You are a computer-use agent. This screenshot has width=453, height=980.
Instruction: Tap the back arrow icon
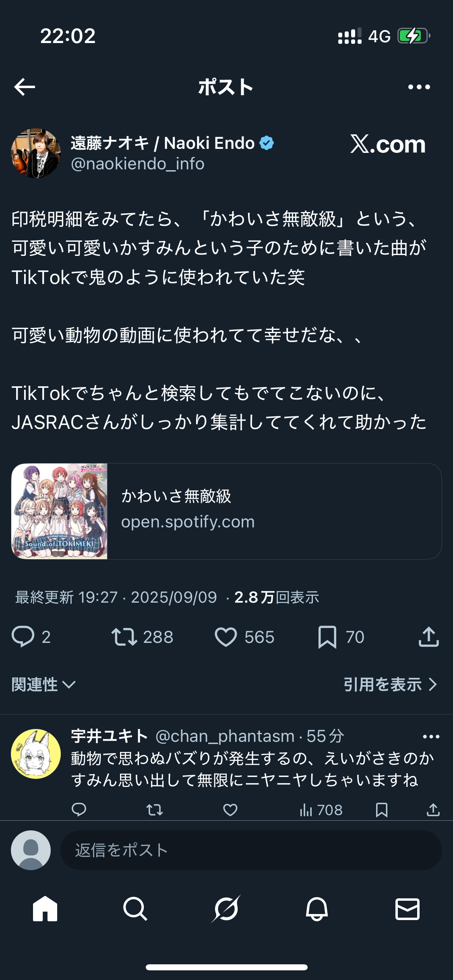click(x=25, y=87)
